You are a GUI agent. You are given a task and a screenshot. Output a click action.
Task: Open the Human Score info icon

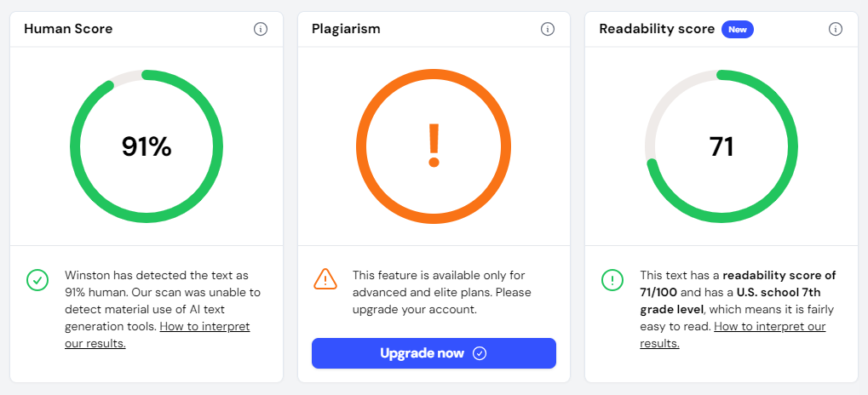[261, 29]
